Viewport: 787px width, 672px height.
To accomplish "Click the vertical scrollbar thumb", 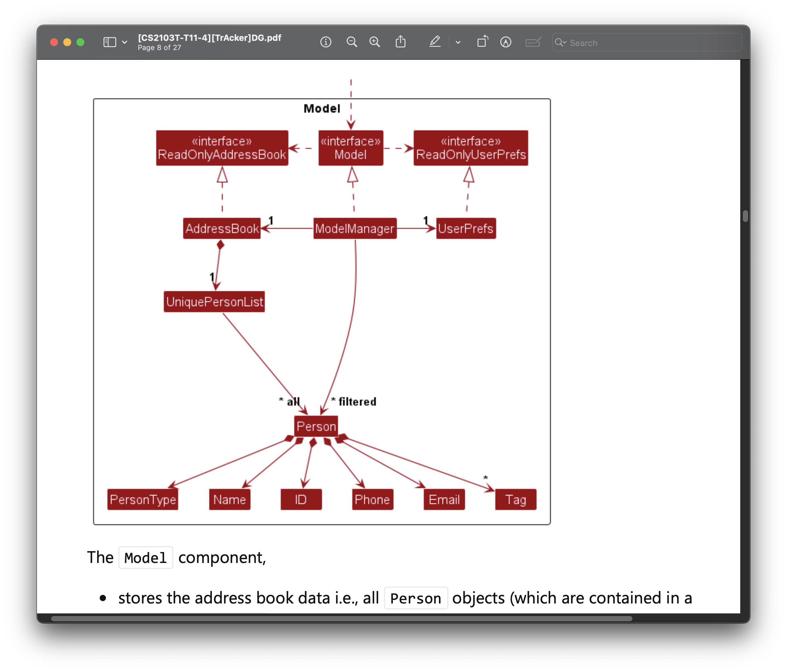I will [745, 216].
